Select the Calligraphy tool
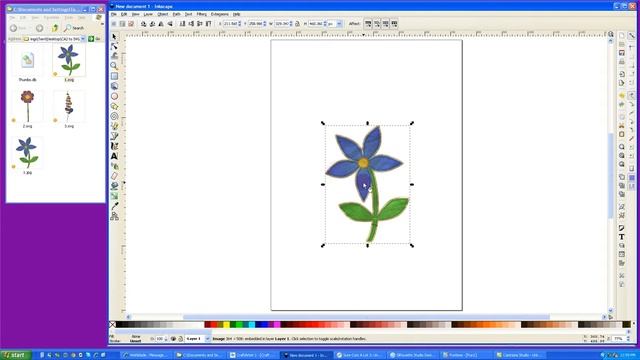 click(x=114, y=146)
